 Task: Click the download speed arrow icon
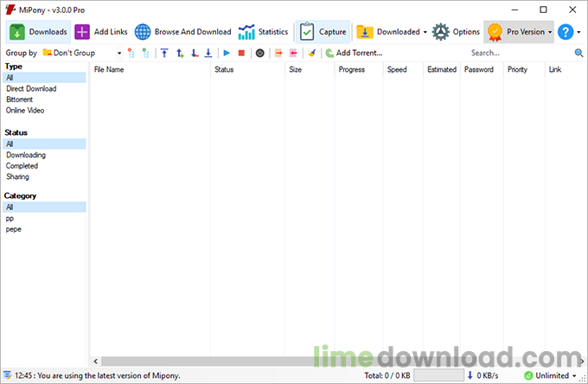470,375
